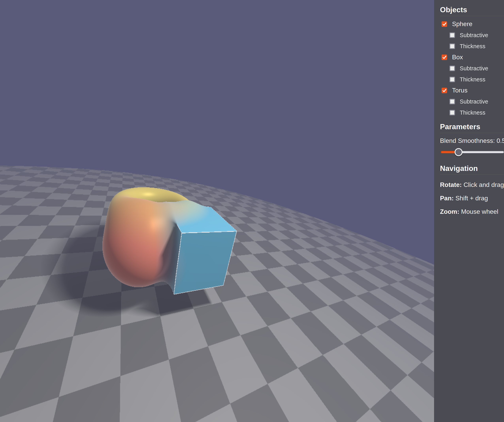Toggle Subtractive for the Box

click(x=452, y=68)
